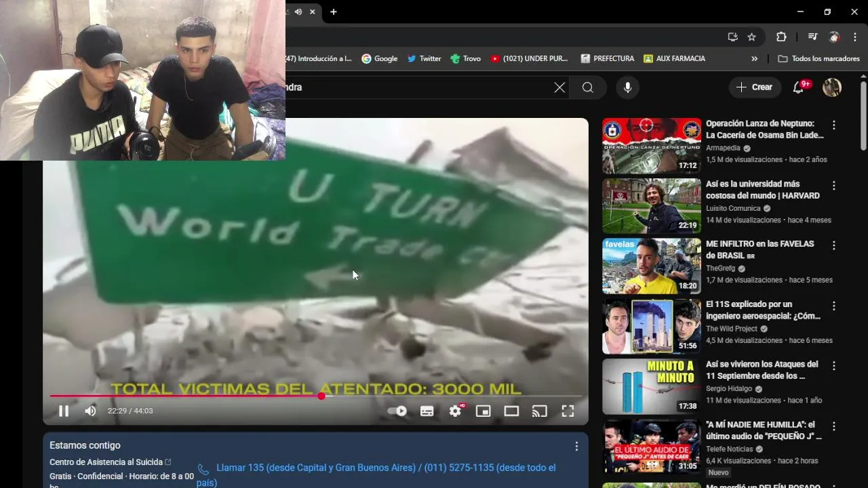Viewport: 868px width, 488px height.
Task: Open the Crear menu
Action: 754,87
